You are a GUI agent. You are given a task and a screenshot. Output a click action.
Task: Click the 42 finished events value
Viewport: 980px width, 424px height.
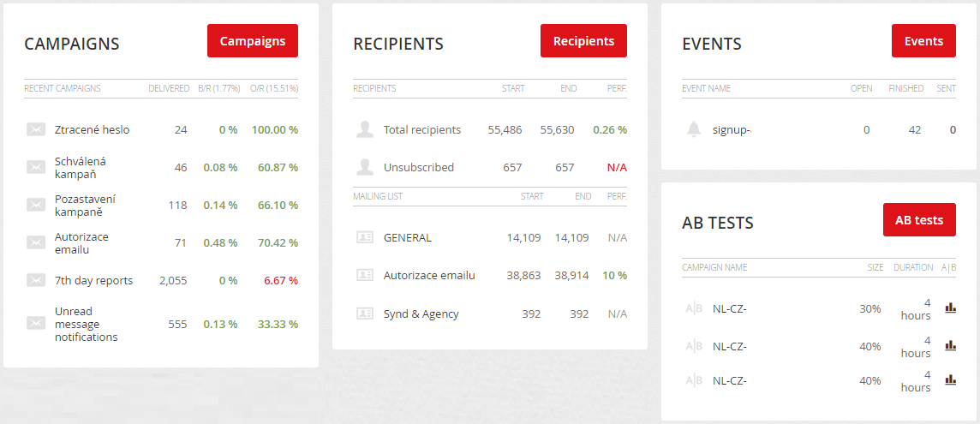click(x=915, y=130)
